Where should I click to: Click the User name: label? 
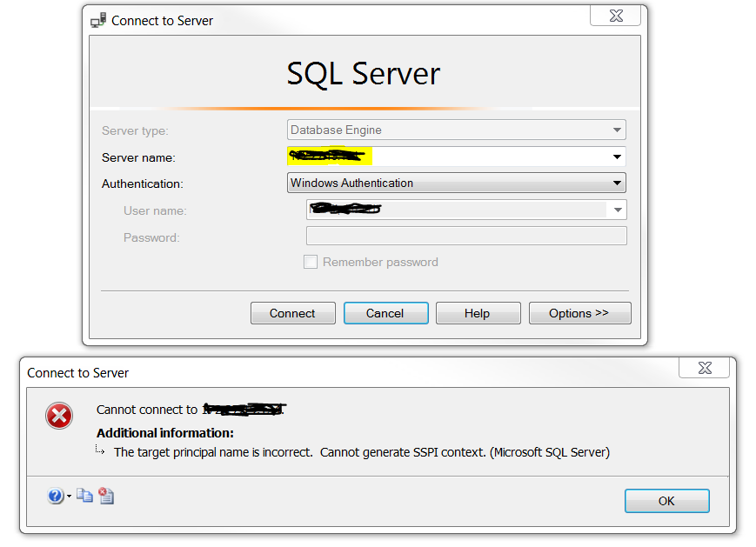pos(155,210)
